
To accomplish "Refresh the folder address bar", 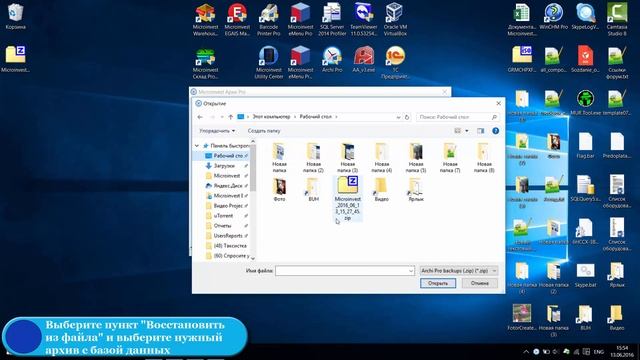I will coord(407,117).
